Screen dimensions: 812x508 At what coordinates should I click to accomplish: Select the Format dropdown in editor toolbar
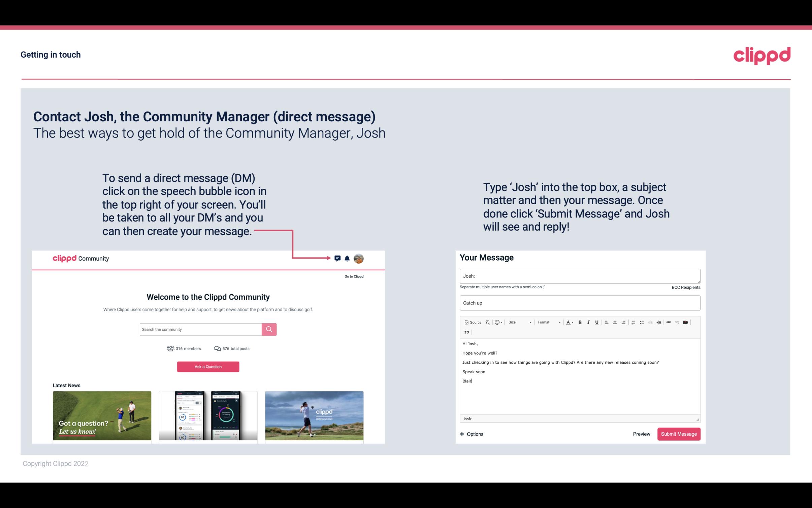(x=547, y=322)
